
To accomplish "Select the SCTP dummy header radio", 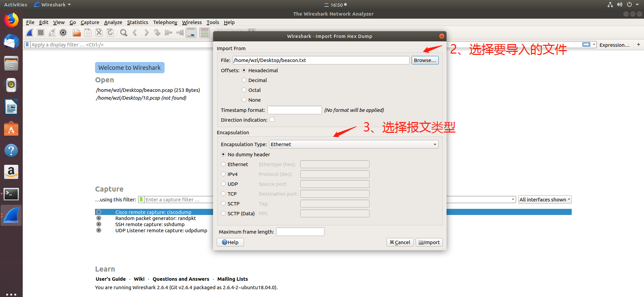I will [x=223, y=203].
